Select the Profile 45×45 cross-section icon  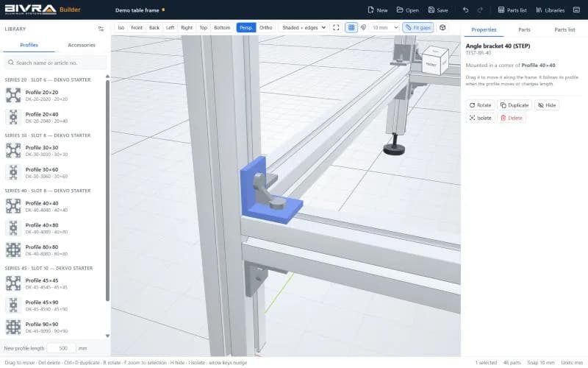(x=13, y=283)
